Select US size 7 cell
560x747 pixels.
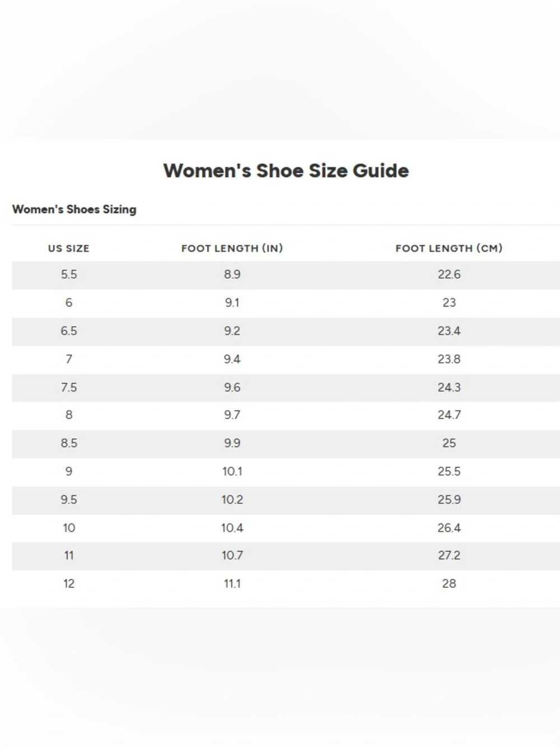coord(69,359)
